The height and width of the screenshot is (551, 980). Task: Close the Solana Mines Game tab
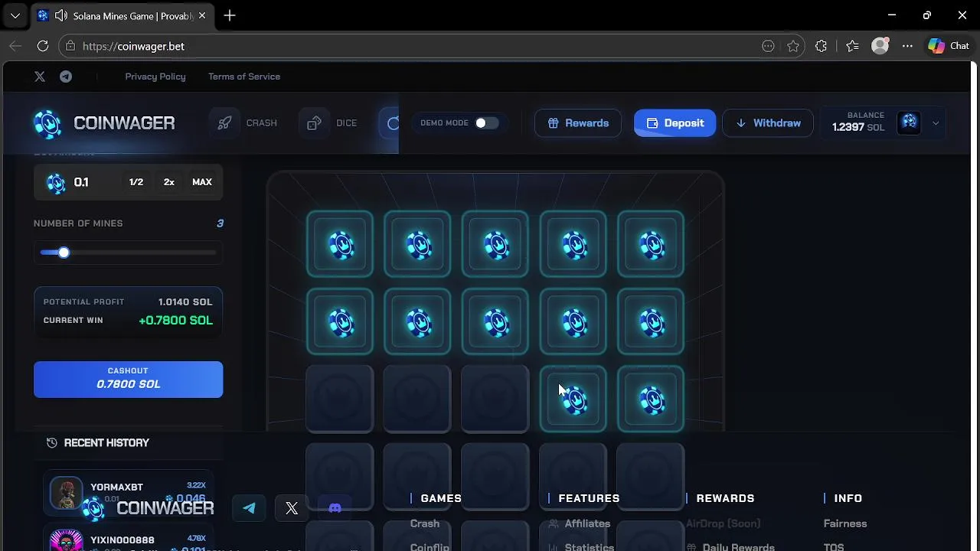tap(204, 15)
